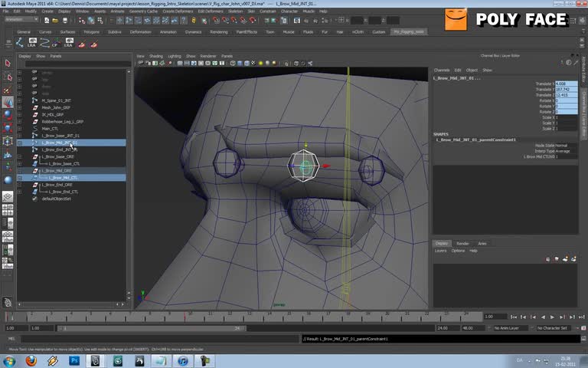Open the Skeleton menu
The height and width of the screenshot is (368, 588).
click(235, 11)
